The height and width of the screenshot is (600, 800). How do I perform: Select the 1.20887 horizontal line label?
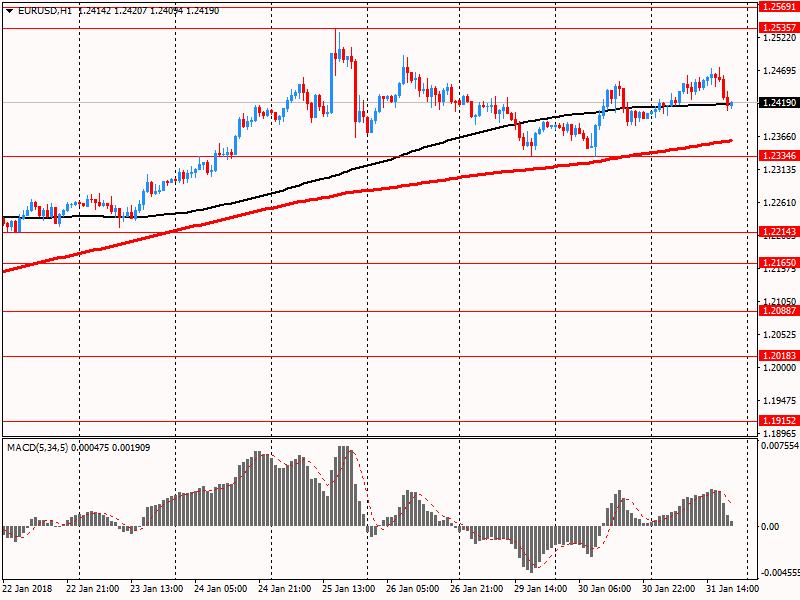tap(779, 311)
